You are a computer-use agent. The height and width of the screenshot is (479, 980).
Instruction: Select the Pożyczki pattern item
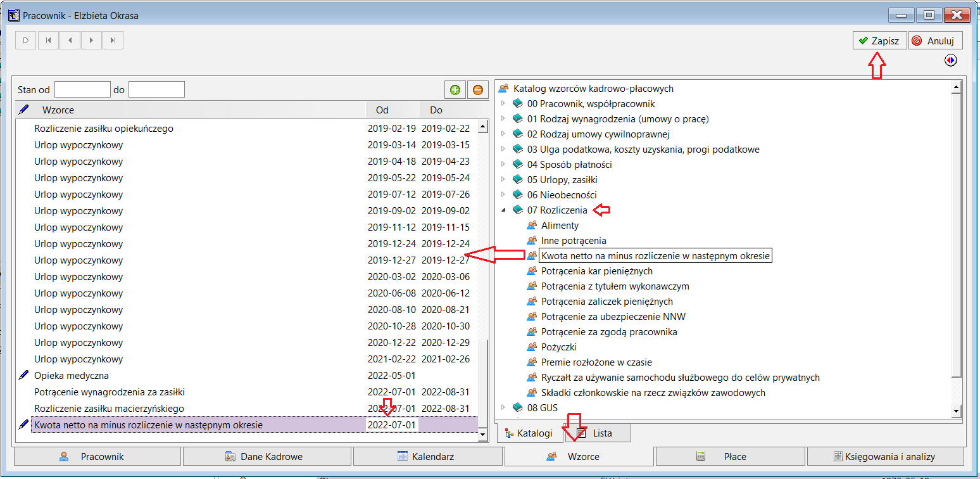[x=558, y=347]
